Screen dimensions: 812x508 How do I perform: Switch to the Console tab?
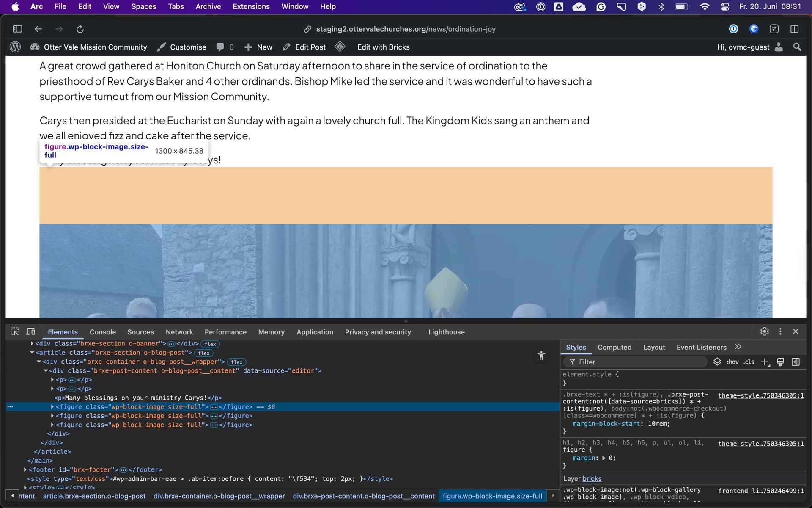103,332
